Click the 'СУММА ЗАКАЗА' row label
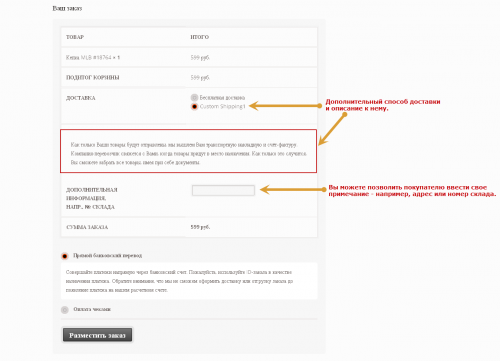Screen dimensions: 500x361 (87, 227)
